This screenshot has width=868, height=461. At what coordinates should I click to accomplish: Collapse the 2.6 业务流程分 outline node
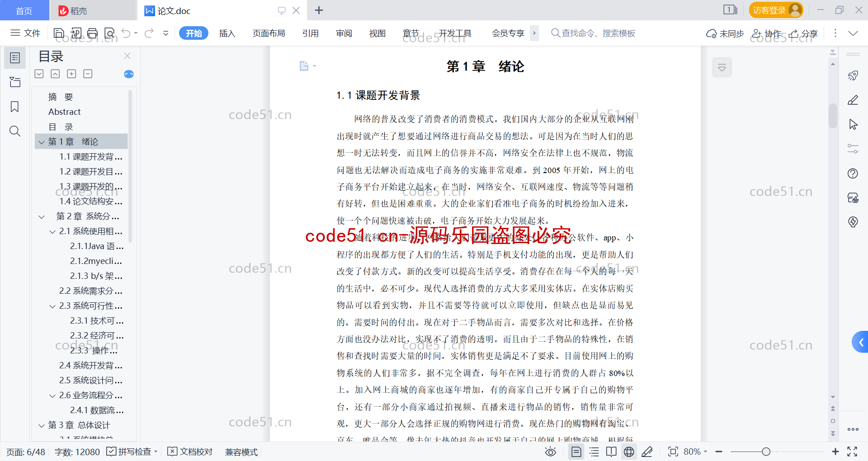pyautogui.click(x=52, y=395)
